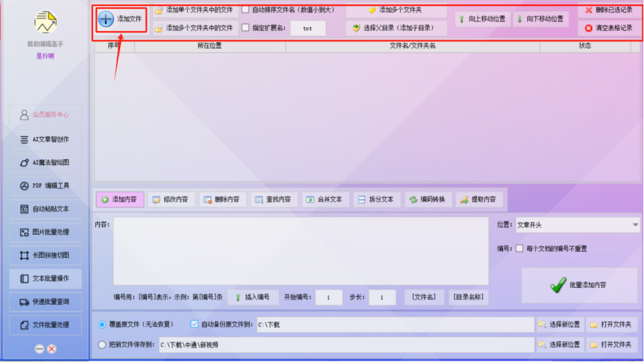This screenshot has height=362, width=644.
Task: Enable 自动排序文件名 checkbox
Action: [x=245, y=10]
